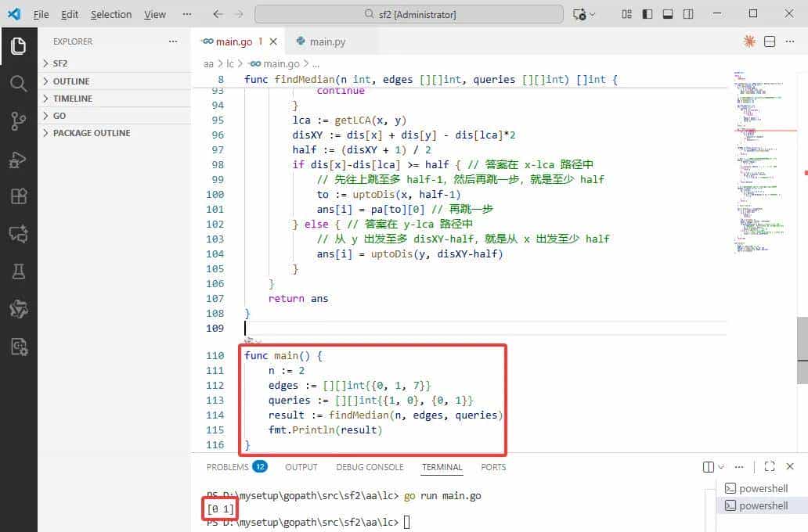Open the Search view in activity bar

19,84
